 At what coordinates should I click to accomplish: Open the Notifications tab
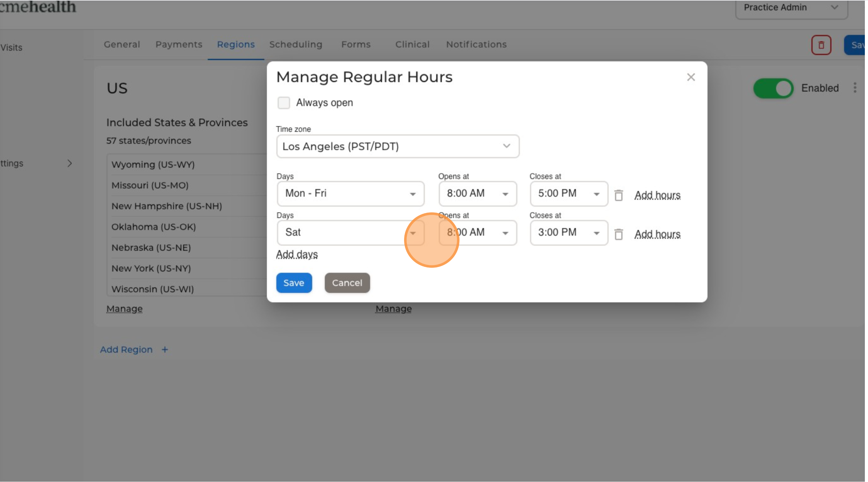tap(476, 44)
